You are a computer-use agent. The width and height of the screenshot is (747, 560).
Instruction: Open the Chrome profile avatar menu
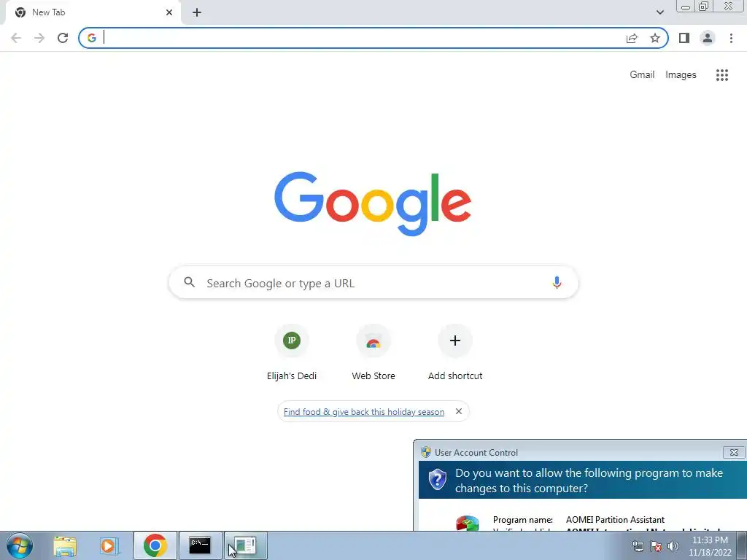pyautogui.click(x=708, y=38)
